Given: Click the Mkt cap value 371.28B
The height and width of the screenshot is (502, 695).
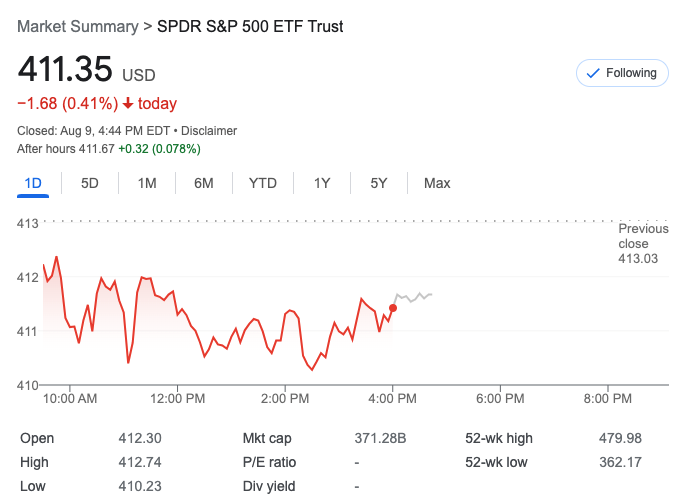Looking at the screenshot, I should [381, 438].
